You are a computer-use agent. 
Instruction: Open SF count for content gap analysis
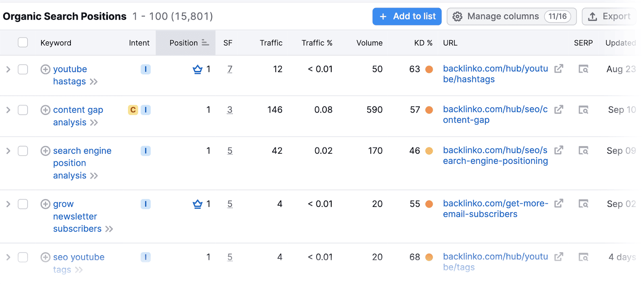(x=230, y=110)
